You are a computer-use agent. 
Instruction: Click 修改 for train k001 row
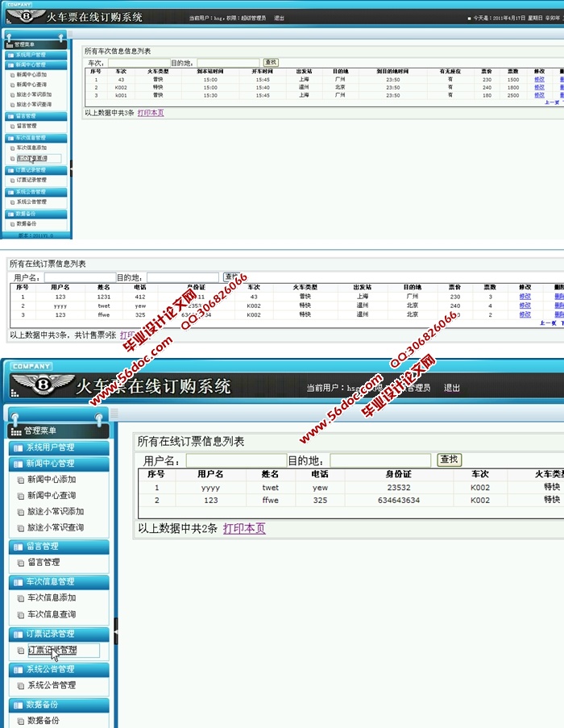539,95
